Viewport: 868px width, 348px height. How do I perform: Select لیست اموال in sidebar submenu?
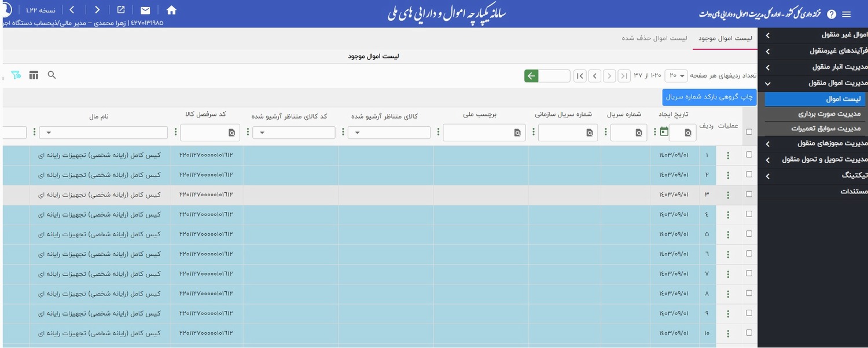815,99
